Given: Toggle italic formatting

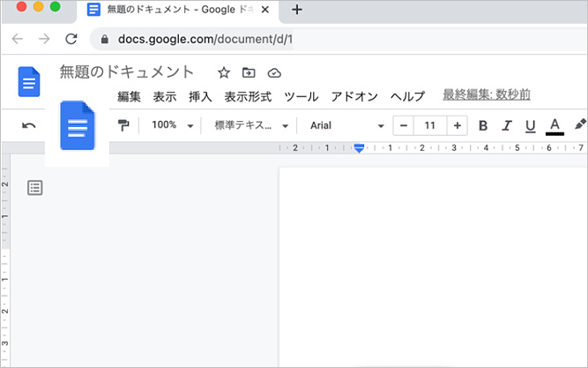Looking at the screenshot, I should (506, 125).
